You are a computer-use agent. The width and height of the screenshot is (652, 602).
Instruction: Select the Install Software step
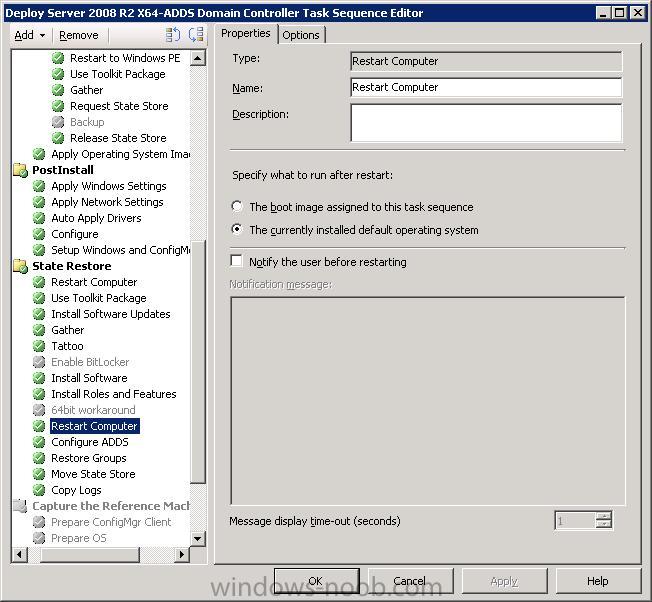(89, 378)
